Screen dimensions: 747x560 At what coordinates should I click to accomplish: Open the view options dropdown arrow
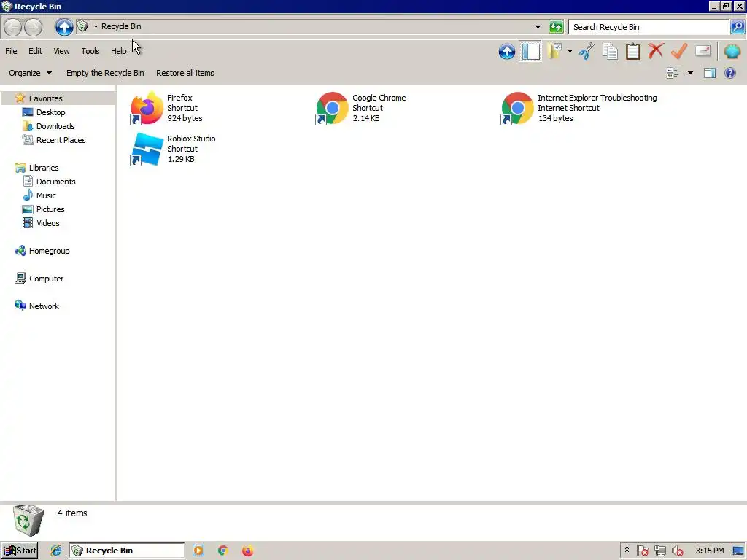coord(690,73)
